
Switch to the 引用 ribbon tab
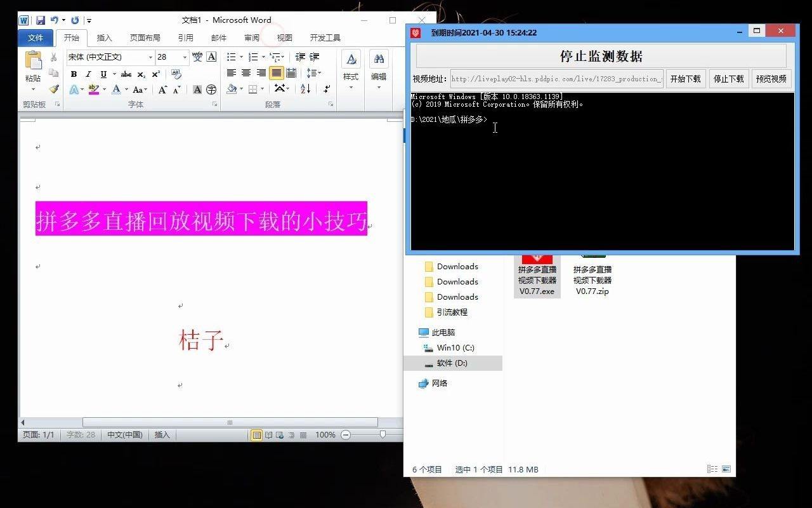[x=186, y=38]
